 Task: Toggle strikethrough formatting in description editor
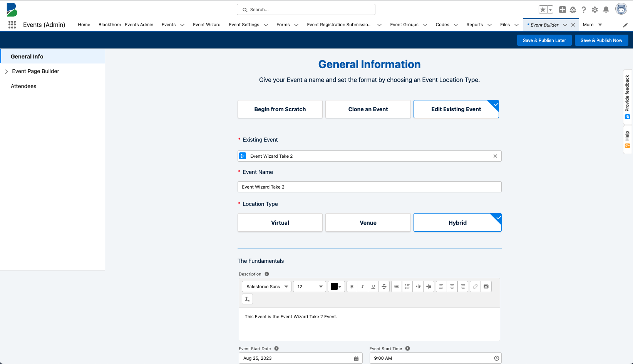[384, 287]
